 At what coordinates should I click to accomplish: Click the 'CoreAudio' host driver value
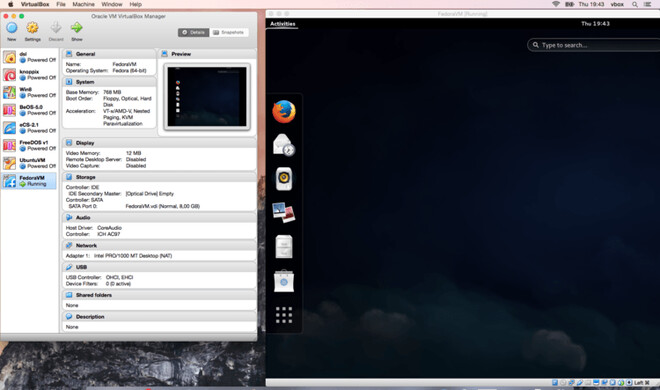pyautogui.click(x=109, y=228)
